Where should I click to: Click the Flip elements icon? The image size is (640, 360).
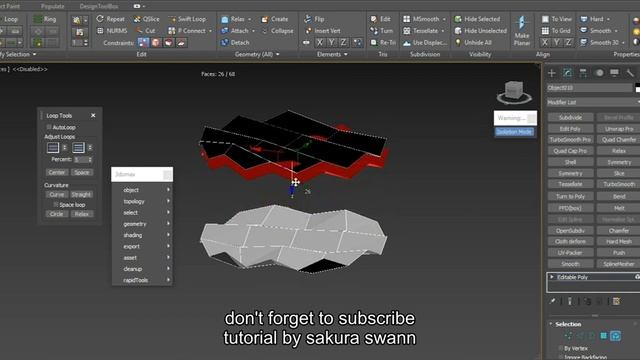pyautogui.click(x=308, y=19)
